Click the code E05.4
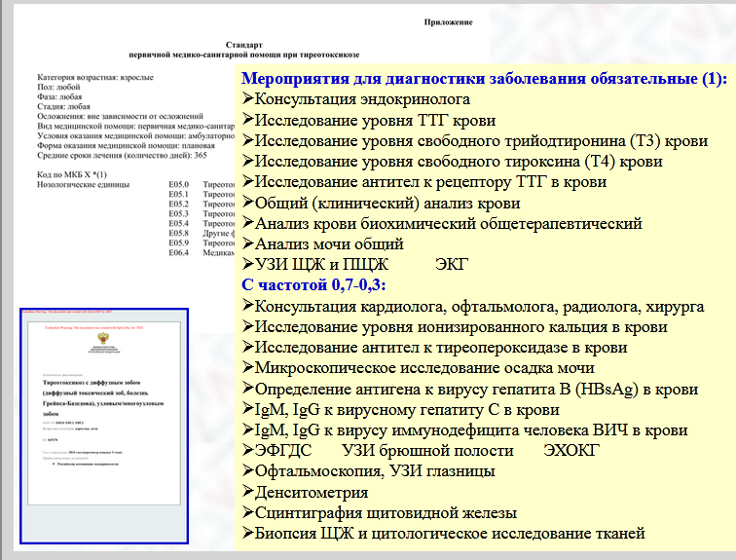Screen dimensions: 736x560 179,223
